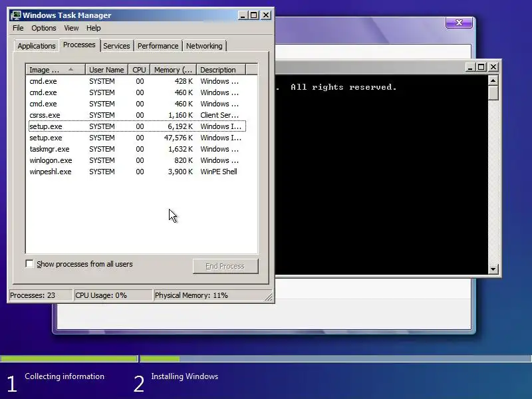The image size is (532, 399).
Task: Select the taskmgr.exe process
Action: pyautogui.click(x=137, y=149)
